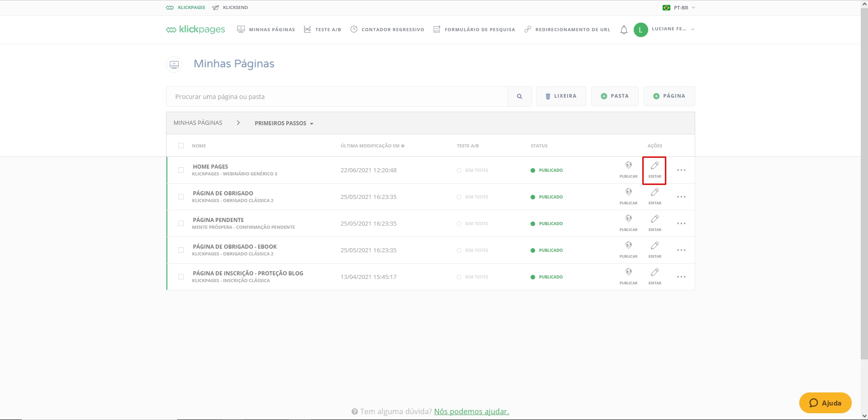Go to MINHAS PÁGINAS breadcrumb

pyautogui.click(x=198, y=123)
